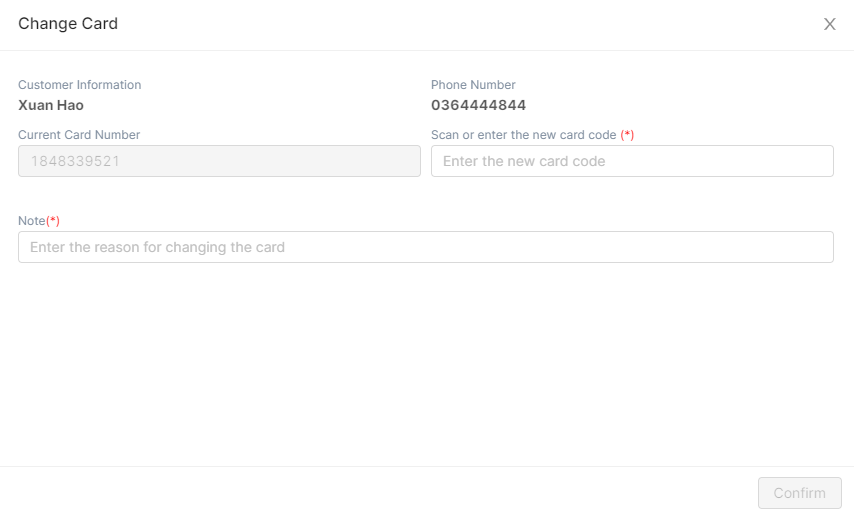Click the divider line beneath the dialog header

point(425,50)
